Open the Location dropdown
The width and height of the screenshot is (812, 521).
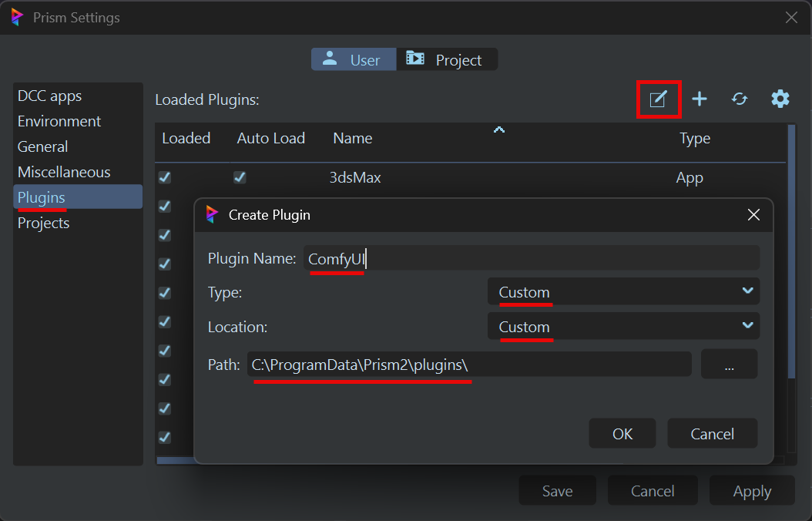point(623,326)
